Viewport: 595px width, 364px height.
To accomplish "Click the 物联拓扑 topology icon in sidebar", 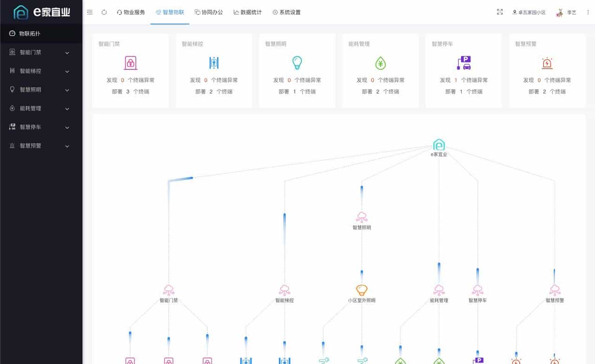I will 11,33.
